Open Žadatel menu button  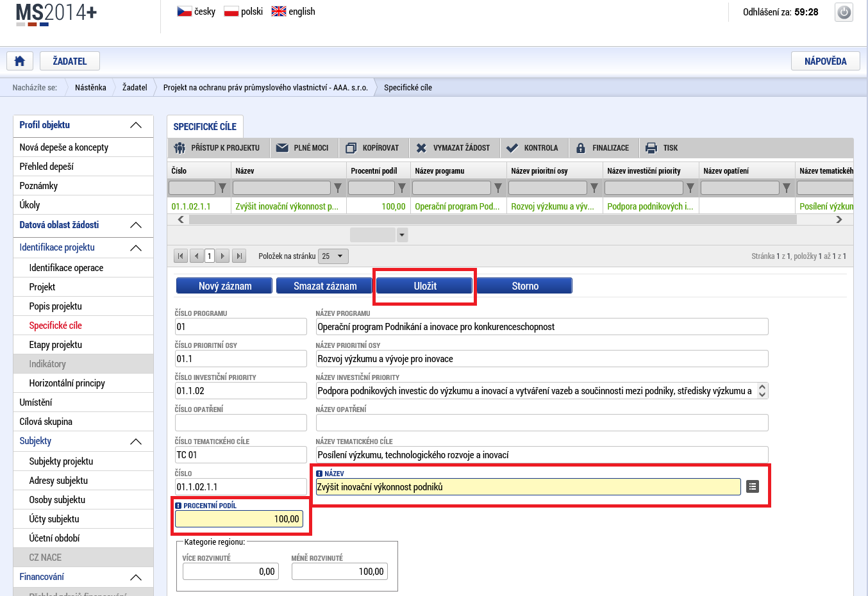coord(70,61)
